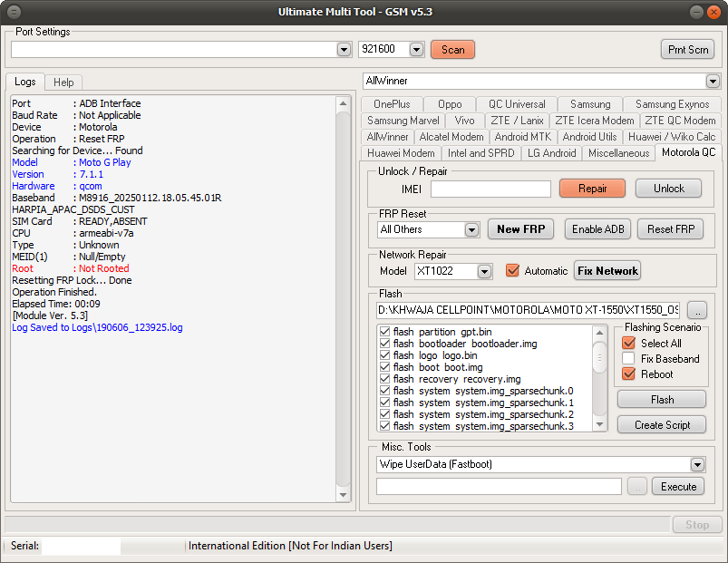Open the XT1022 model dropdown

(x=484, y=271)
